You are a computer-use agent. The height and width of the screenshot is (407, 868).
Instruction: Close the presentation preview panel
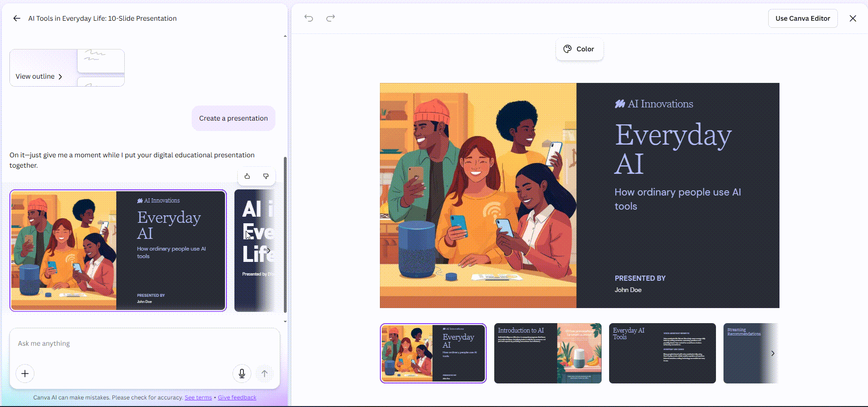[852, 18]
